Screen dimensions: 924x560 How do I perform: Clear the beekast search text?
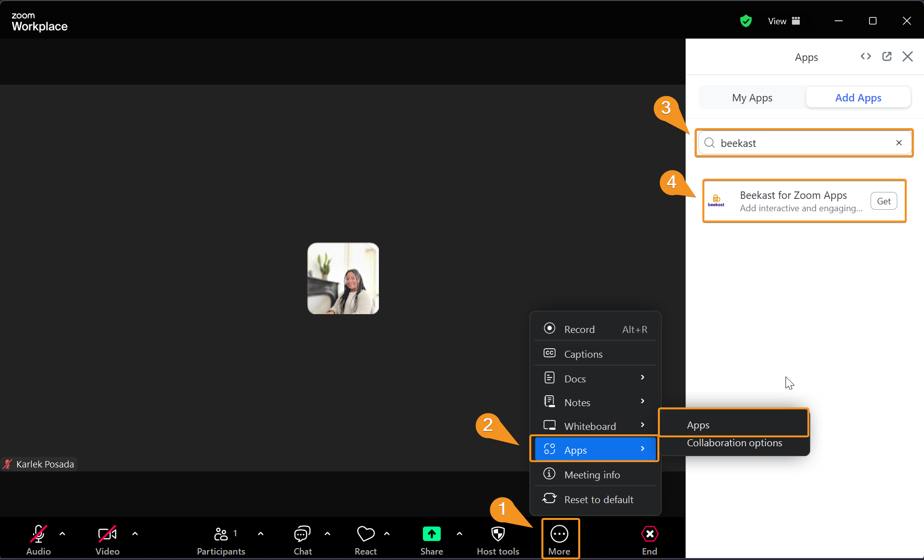pos(899,143)
